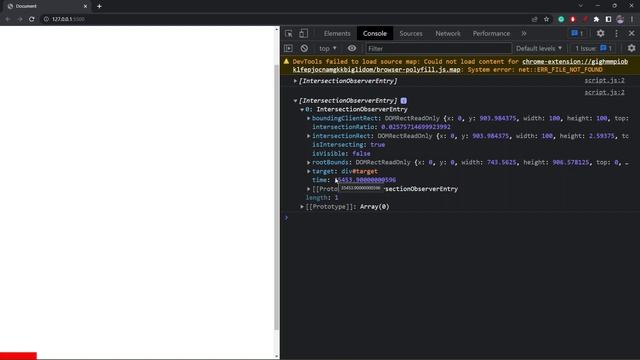This screenshot has width=640, height=360.
Task: Expand the first collapsed IntersectionObserverEntry log
Action: [x=295, y=81]
